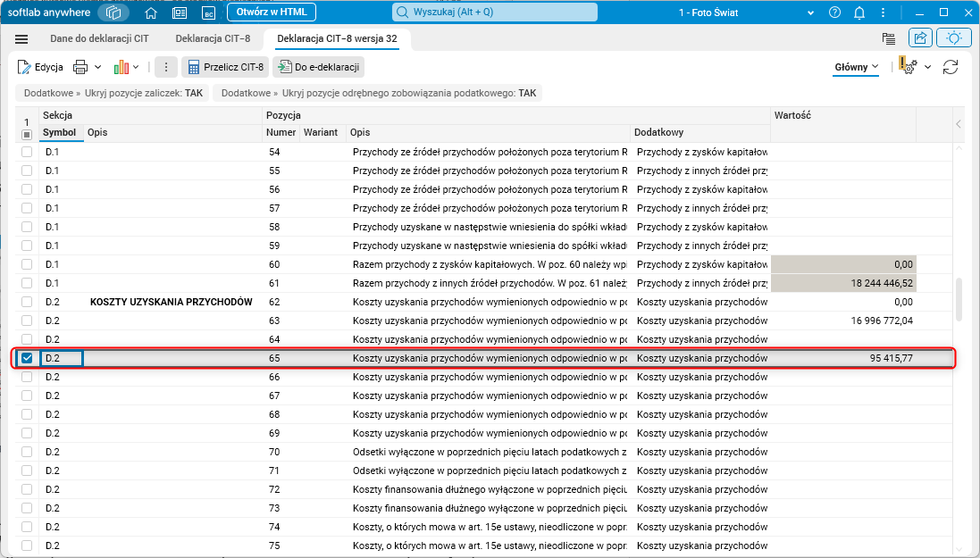Click filter chip Ukryj pozycje odrębnego zobowiązania podatkowego

(378, 93)
